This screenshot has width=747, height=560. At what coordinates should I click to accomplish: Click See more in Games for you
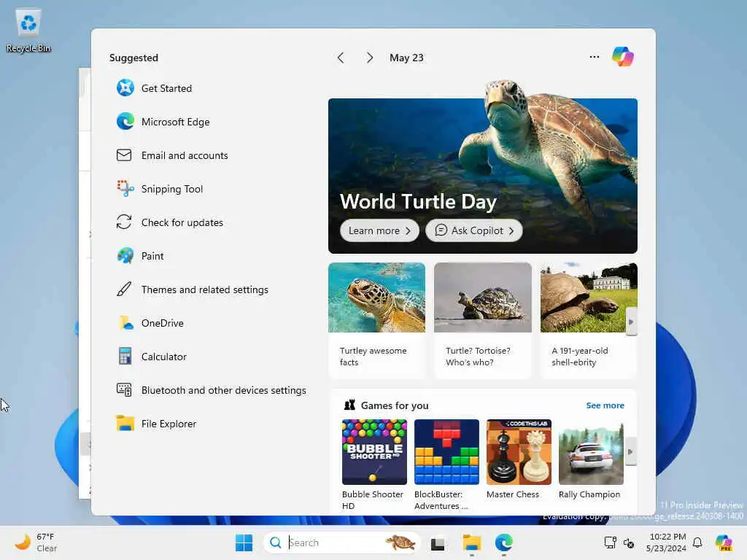pos(605,405)
